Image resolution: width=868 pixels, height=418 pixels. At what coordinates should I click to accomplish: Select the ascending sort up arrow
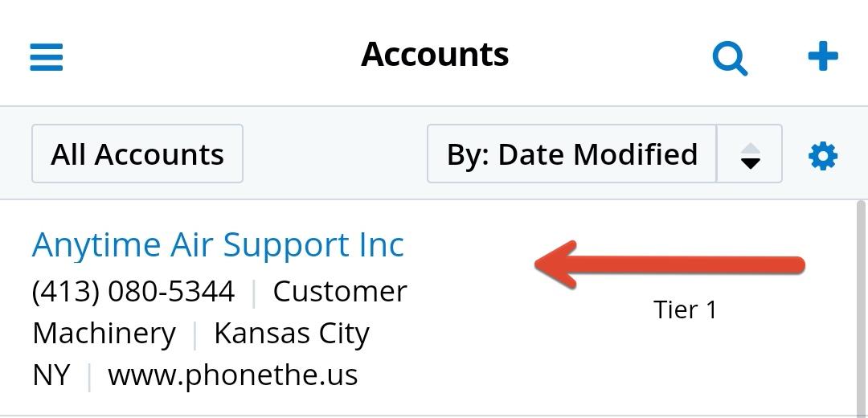(750, 147)
